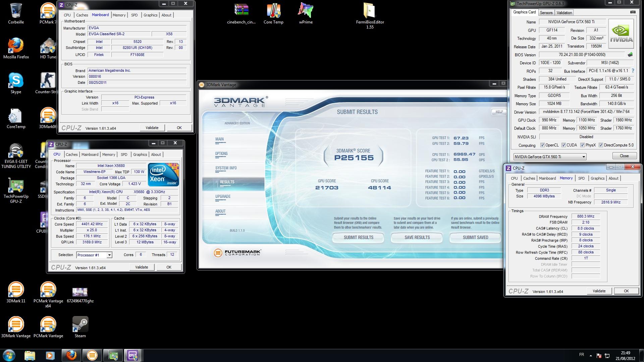Screen dimensions: 644x362
Task: Toggle the OpenCL checkbox in GPU-Z
Action: 542,145
